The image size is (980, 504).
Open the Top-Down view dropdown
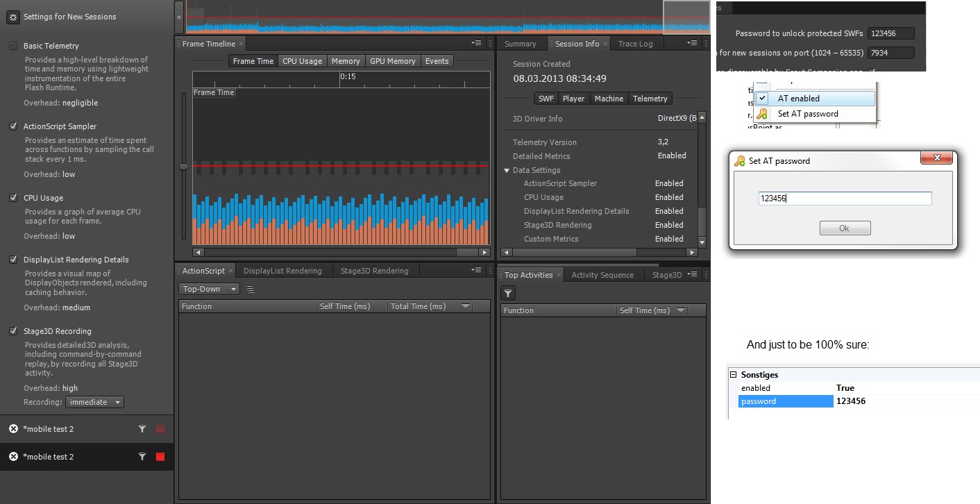point(209,289)
